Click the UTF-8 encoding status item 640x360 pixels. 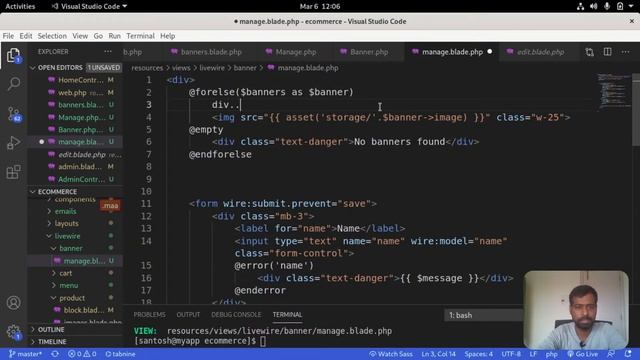click(x=511, y=354)
